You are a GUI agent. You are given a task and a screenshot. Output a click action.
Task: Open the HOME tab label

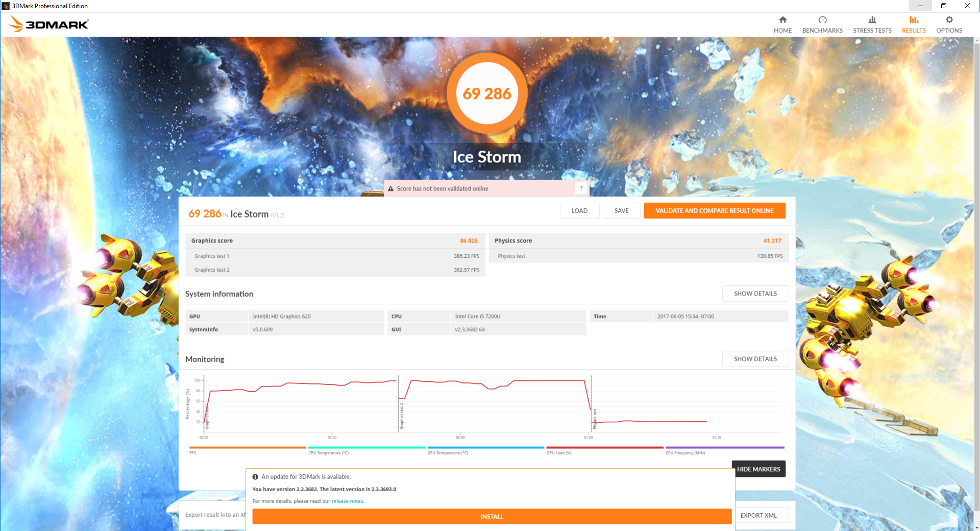782,31
